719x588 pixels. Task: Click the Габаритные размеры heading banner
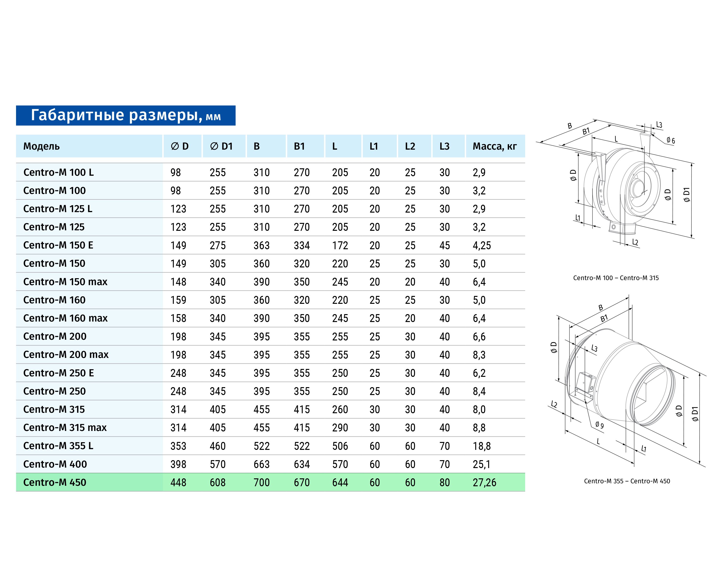pos(126,115)
